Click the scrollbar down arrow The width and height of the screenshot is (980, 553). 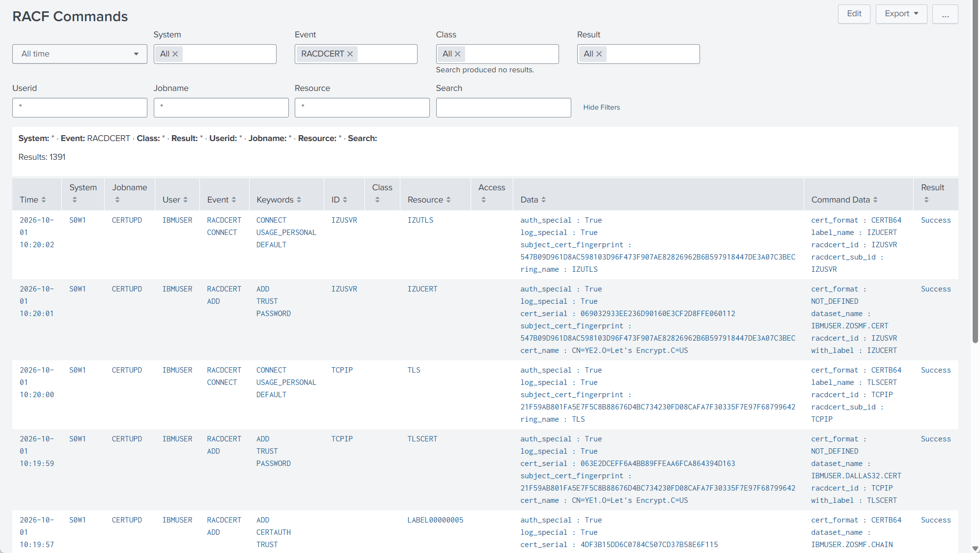(x=976, y=549)
